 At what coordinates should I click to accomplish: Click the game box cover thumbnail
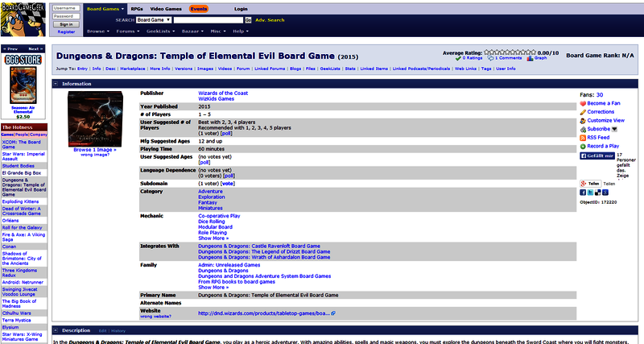click(x=95, y=118)
